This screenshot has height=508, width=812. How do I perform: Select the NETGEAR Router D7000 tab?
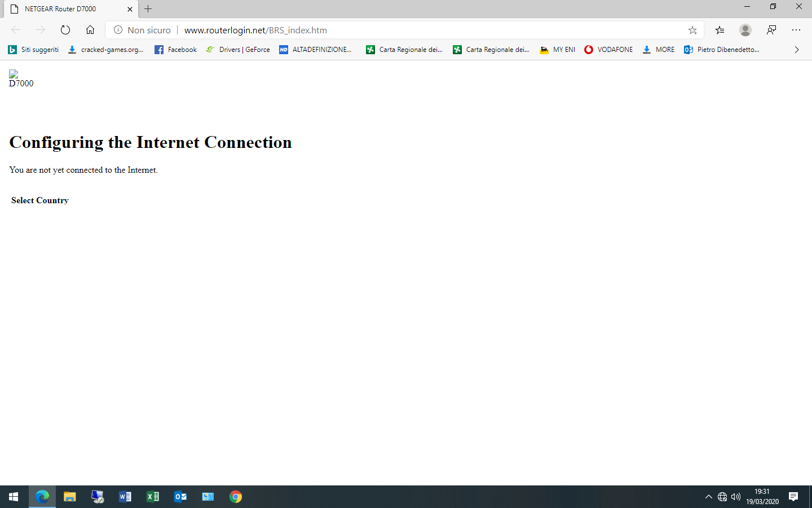coord(70,9)
